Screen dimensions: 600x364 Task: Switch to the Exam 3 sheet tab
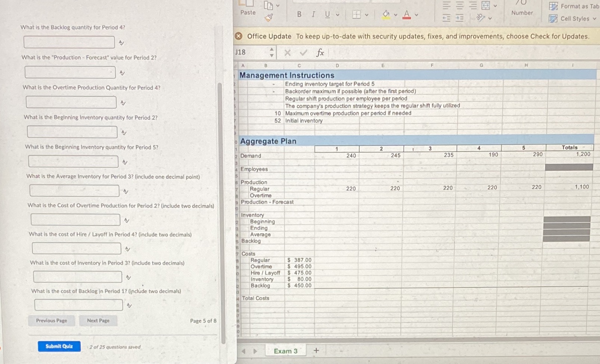(286, 351)
